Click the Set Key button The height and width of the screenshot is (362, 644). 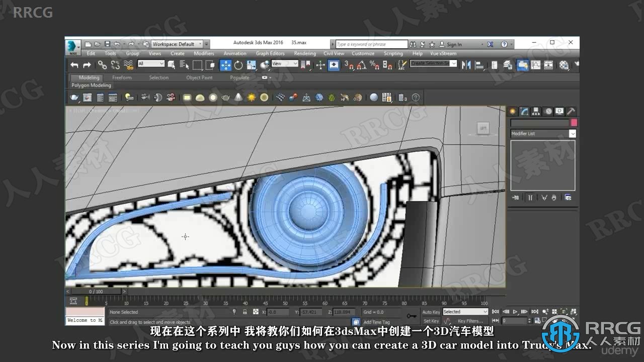pos(431,321)
